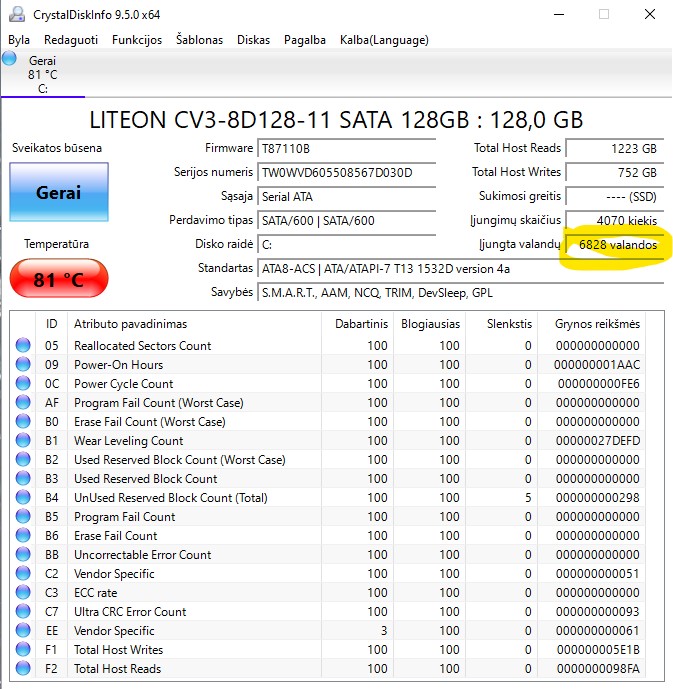Click current value 3 in EE row
Viewport: 673px width, 689px height.
tap(384, 631)
